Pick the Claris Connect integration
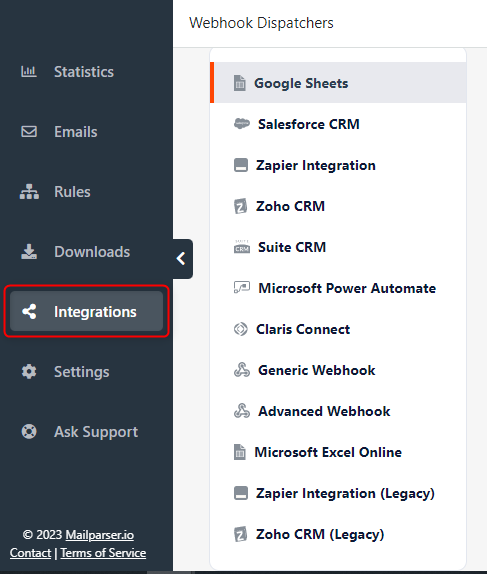Image resolution: width=487 pixels, height=574 pixels. coord(338,329)
